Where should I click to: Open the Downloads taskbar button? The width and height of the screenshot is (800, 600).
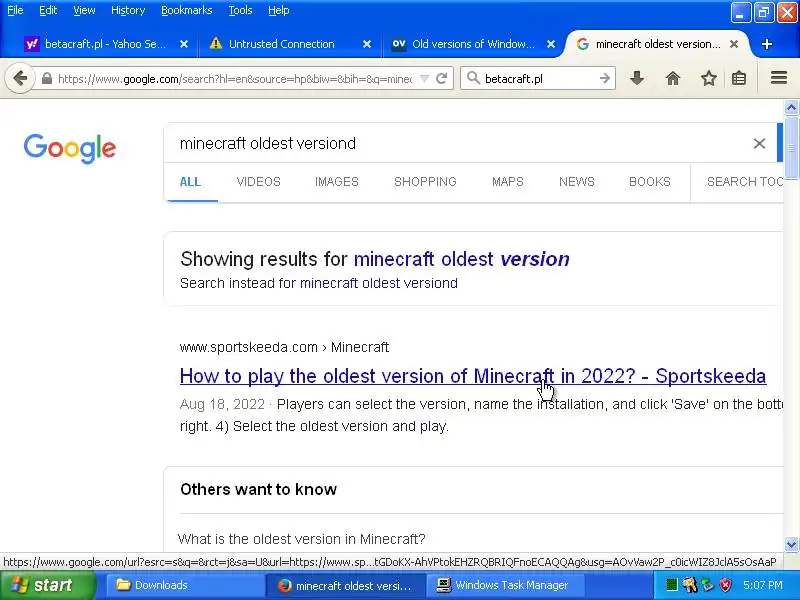(185, 585)
